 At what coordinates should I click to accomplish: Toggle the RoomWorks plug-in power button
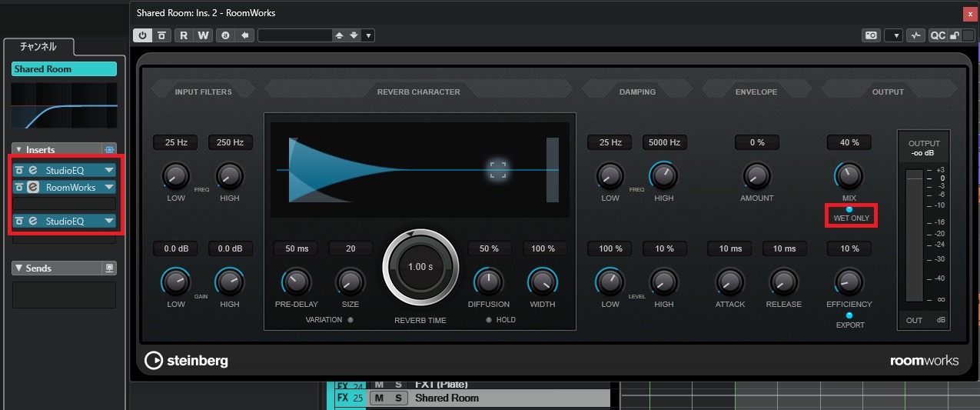click(x=142, y=35)
